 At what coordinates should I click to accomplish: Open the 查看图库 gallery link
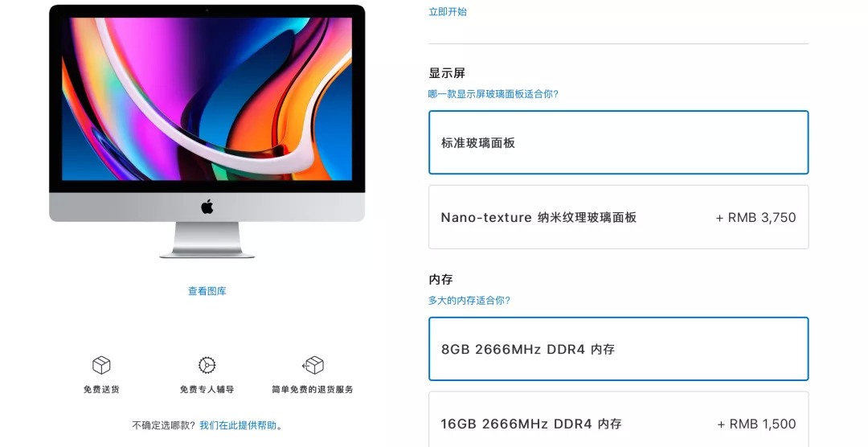coord(207,291)
